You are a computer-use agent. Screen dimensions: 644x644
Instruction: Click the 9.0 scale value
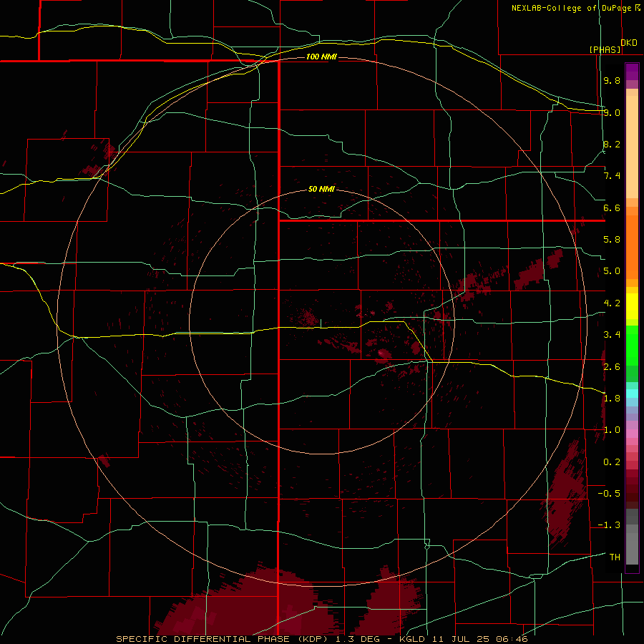click(612, 112)
